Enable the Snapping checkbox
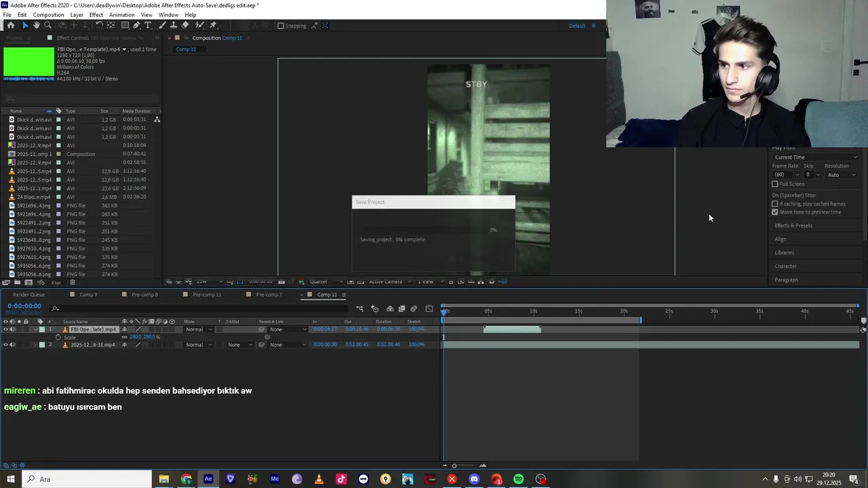The height and width of the screenshot is (488, 868). click(x=281, y=26)
